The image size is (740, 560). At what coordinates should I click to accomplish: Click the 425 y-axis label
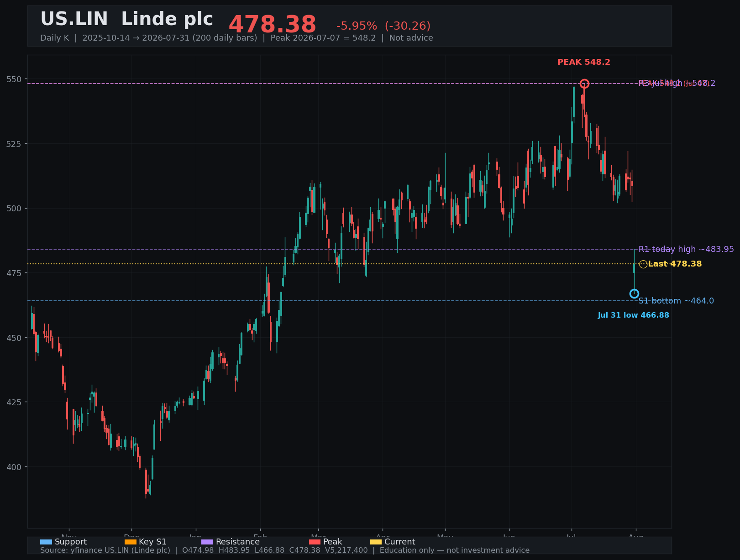pyautogui.click(x=14, y=402)
